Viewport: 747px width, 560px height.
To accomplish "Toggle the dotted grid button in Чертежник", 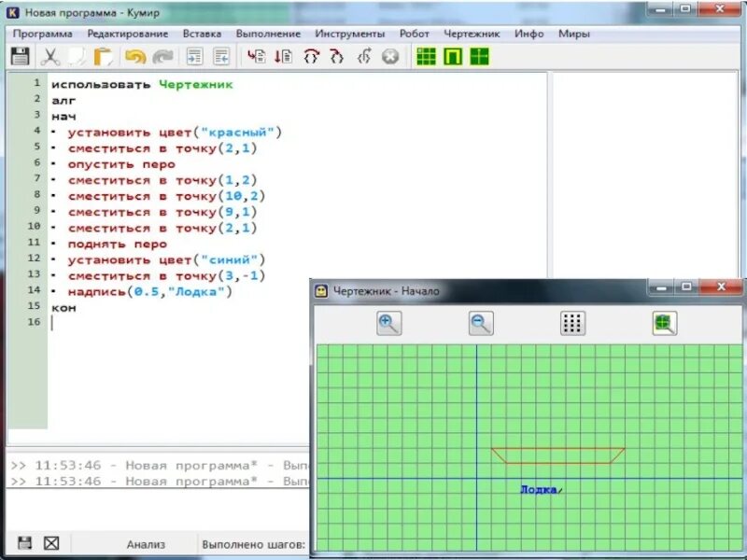I will coord(572,323).
